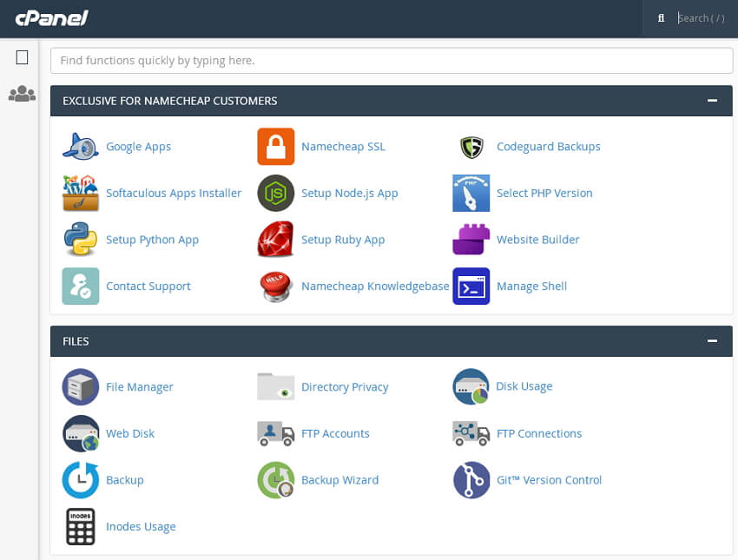Open the Codeguard Backups shield icon

(x=471, y=147)
